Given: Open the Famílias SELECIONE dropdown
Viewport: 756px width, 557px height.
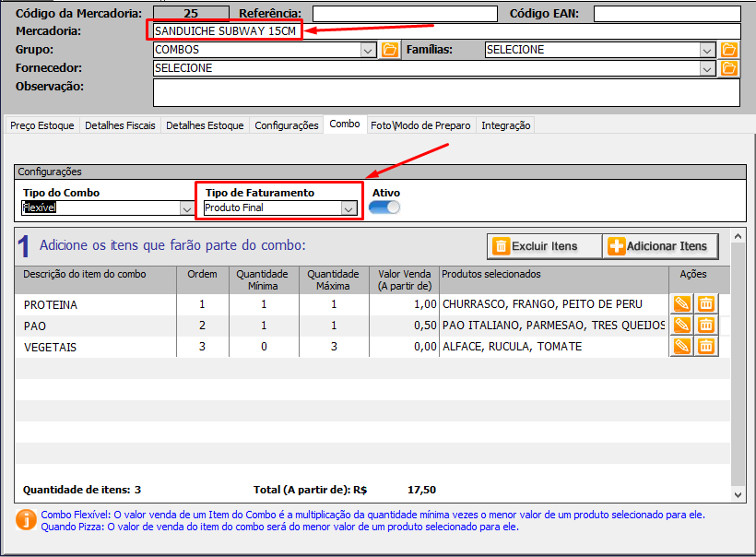Looking at the screenshot, I should 707,50.
